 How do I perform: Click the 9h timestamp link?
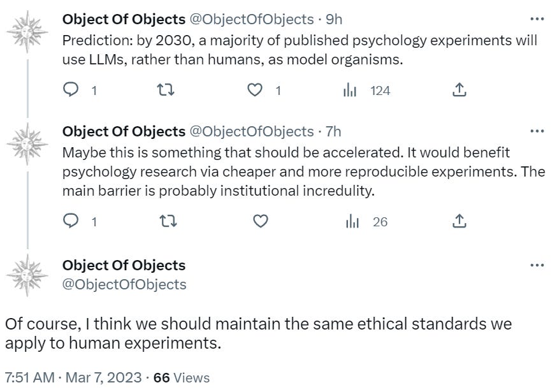[x=334, y=19]
